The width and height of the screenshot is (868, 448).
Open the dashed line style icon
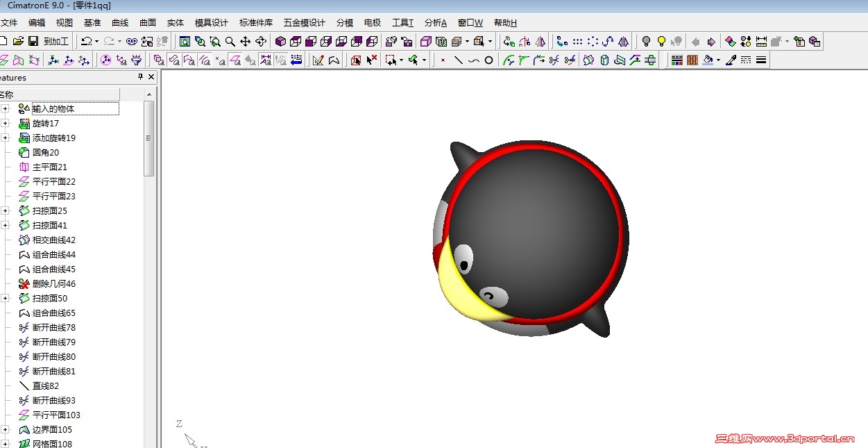point(746,60)
